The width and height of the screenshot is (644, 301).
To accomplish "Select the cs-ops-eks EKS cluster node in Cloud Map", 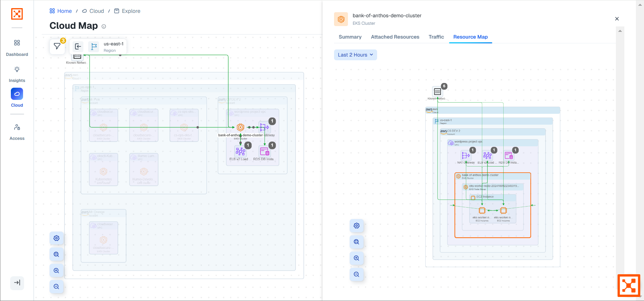I will [184, 127].
